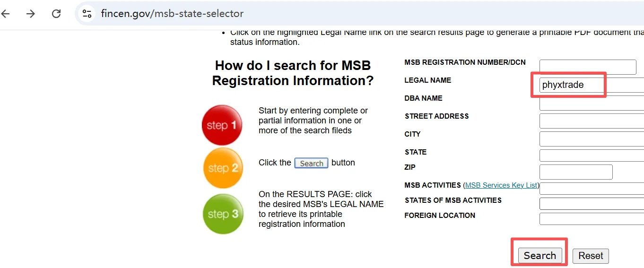Open the States of MSB Activities field
Image resolution: width=644 pixels, height=268 pixels.
pos(591,204)
